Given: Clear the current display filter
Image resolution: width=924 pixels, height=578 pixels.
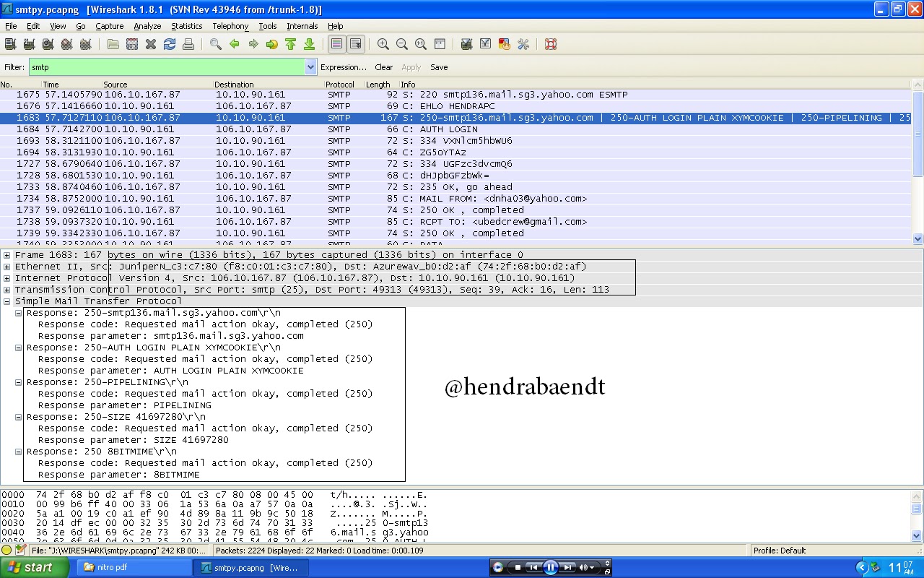Looking at the screenshot, I should 383,66.
